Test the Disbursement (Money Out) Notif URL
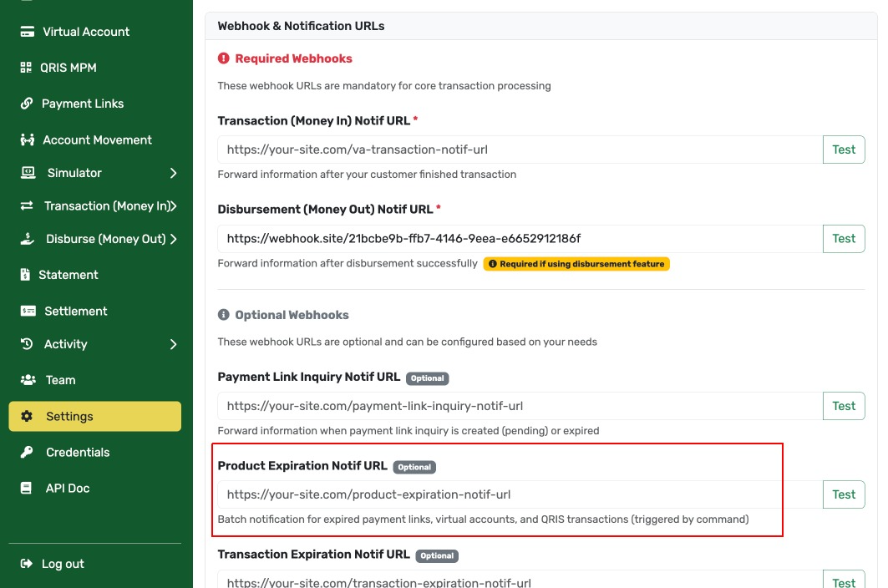The width and height of the screenshot is (888, 588). point(844,238)
